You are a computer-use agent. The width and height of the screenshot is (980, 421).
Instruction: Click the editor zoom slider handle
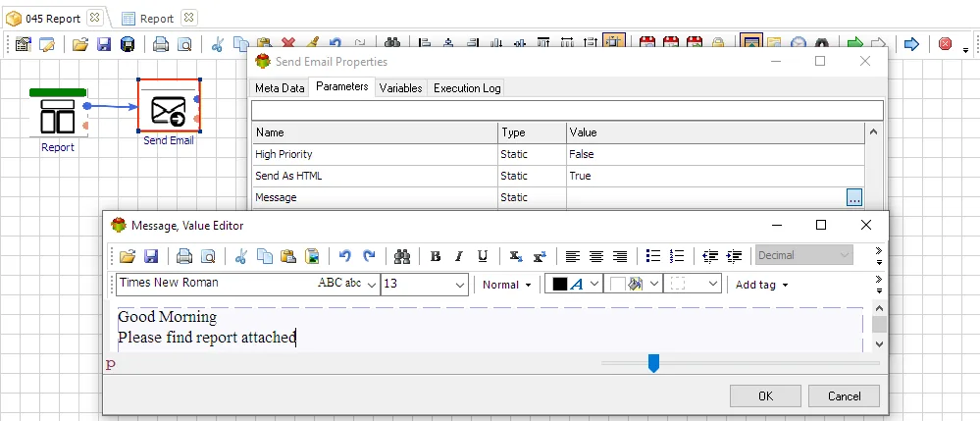(653, 363)
